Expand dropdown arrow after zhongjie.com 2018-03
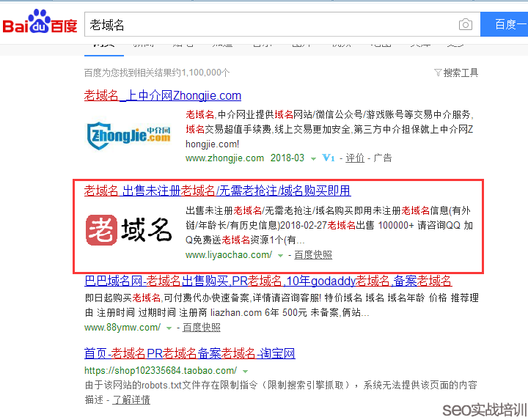This screenshot has height=420, width=528. (x=313, y=158)
